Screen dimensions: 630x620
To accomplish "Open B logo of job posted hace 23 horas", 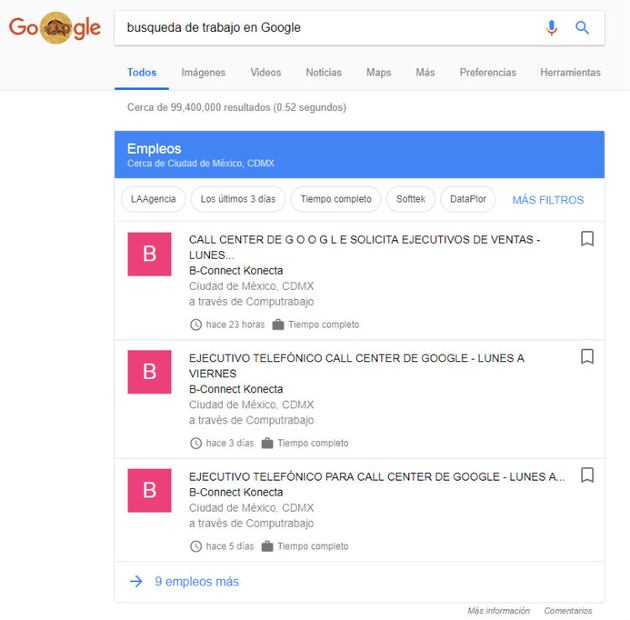I will pos(149,254).
